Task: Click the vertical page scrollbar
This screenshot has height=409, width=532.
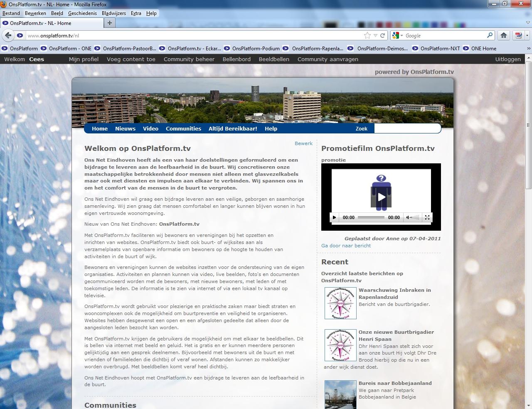Action: pyautogui.click(x=528, y=125)
